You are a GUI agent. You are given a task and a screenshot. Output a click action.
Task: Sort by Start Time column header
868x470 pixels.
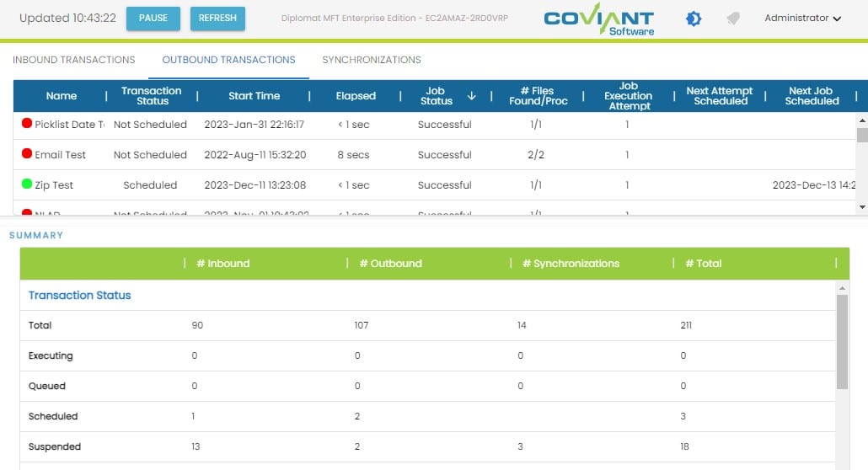(x=255, y=96)
